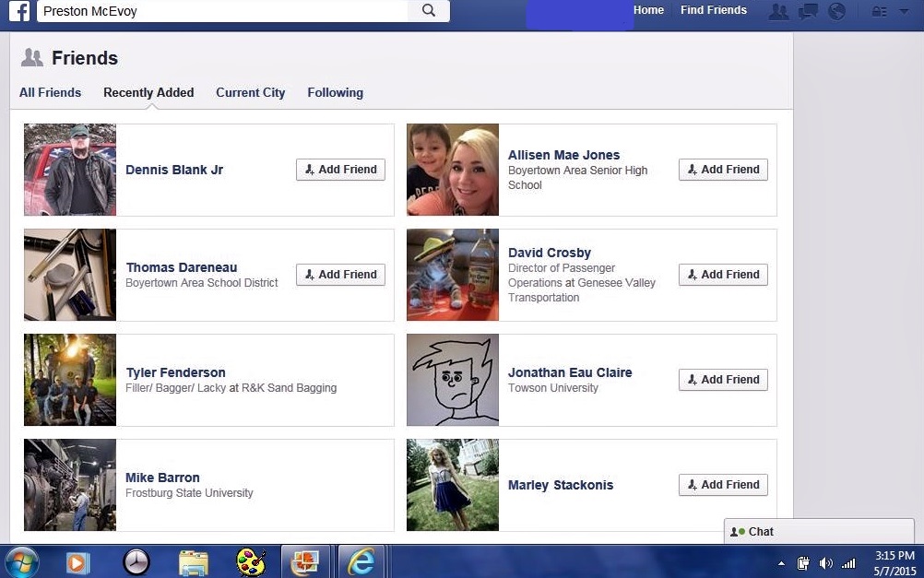
Task: Click Marley Stackonis's profile photo
Action: 453,485
